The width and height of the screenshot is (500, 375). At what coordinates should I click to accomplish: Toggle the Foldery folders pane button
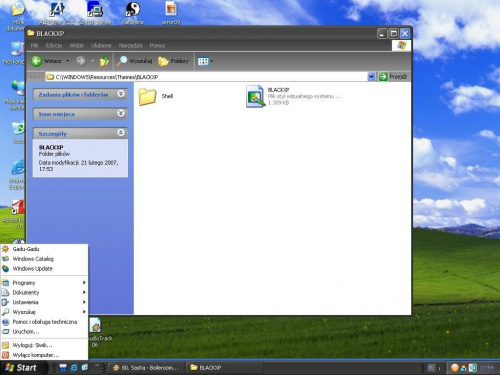coord(174,61)
